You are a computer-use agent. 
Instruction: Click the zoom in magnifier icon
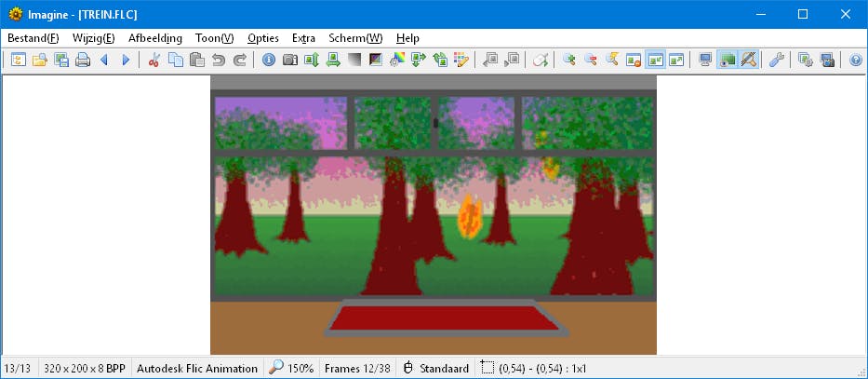click(x=569, y=60)
